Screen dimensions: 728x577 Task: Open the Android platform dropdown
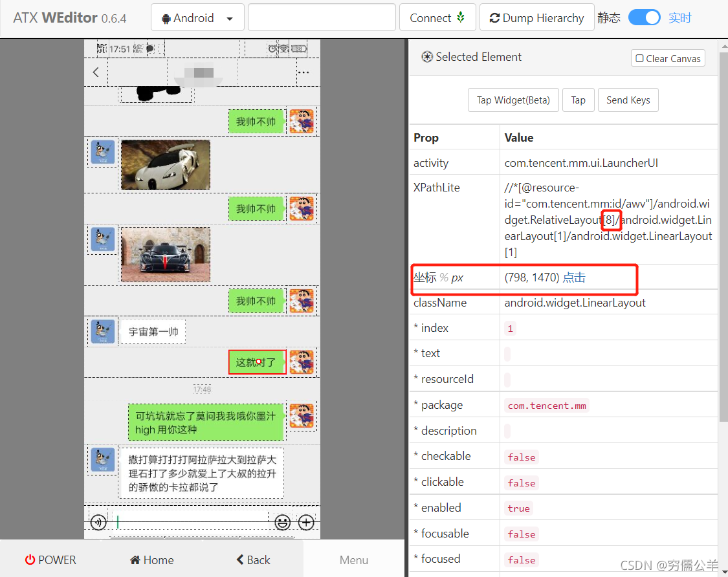coord(197,17)
